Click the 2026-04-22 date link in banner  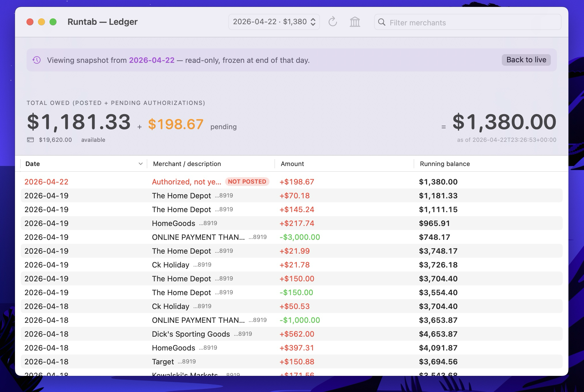coord(152,60)
